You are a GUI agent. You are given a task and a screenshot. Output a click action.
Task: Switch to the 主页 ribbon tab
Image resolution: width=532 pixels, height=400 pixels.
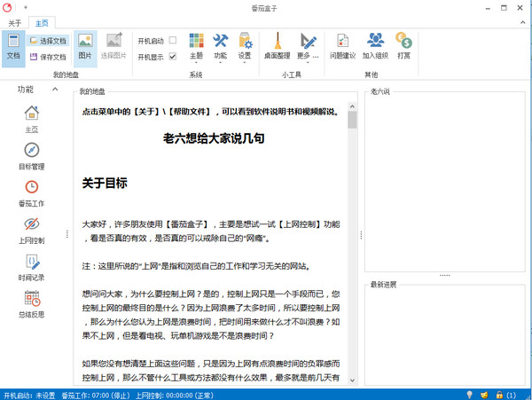pos(42,23)
